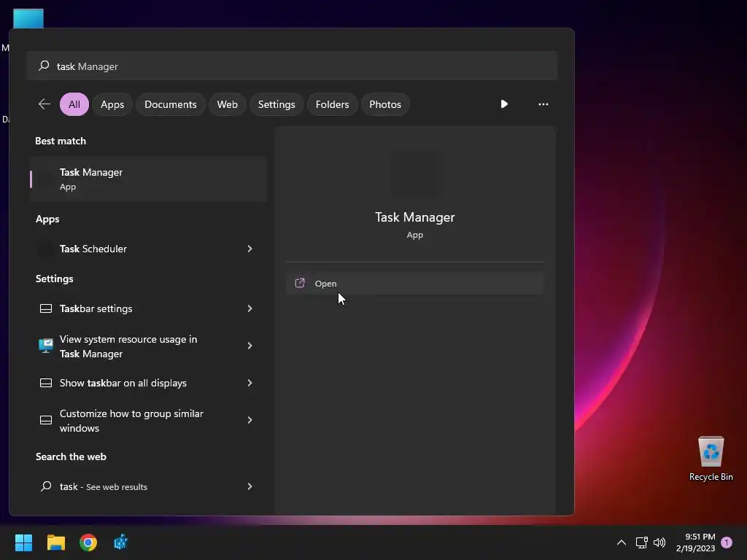Click the Open external-link icon

click(x=300, y=283)
